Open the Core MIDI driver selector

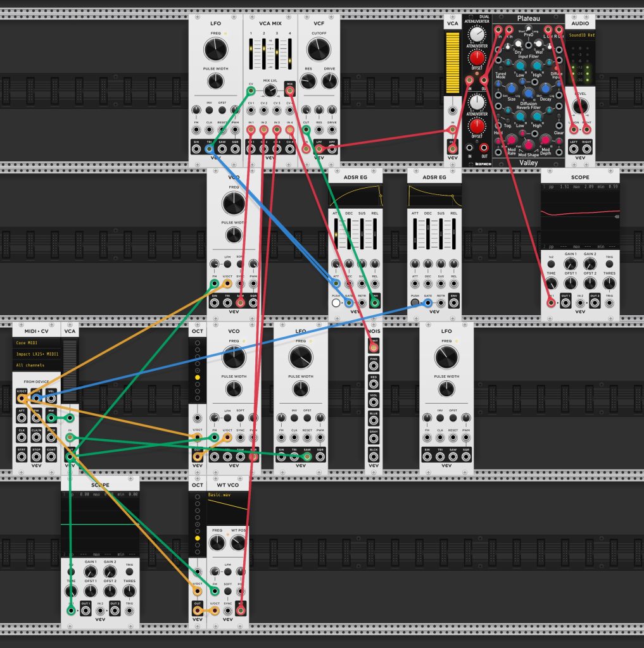click(x=36, y=342)
